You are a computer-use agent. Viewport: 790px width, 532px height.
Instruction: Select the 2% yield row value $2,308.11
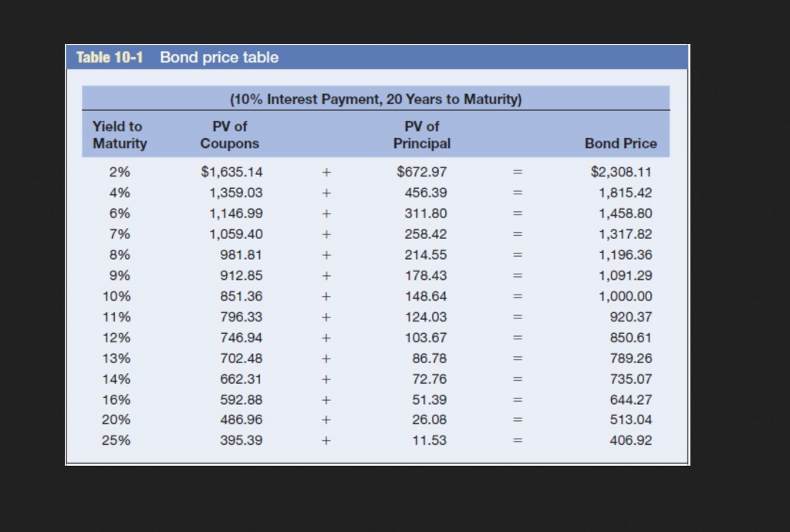[622, 171]
